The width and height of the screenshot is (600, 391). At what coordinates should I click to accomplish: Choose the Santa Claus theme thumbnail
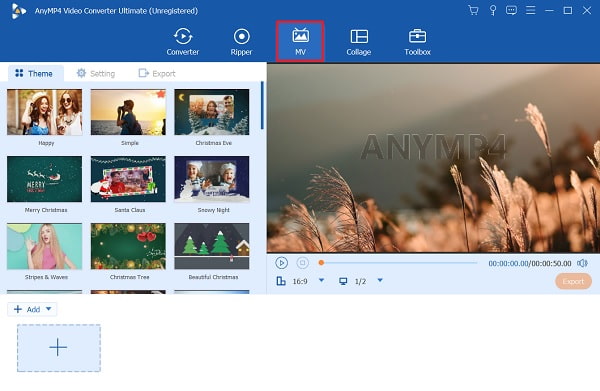point(128,179)
